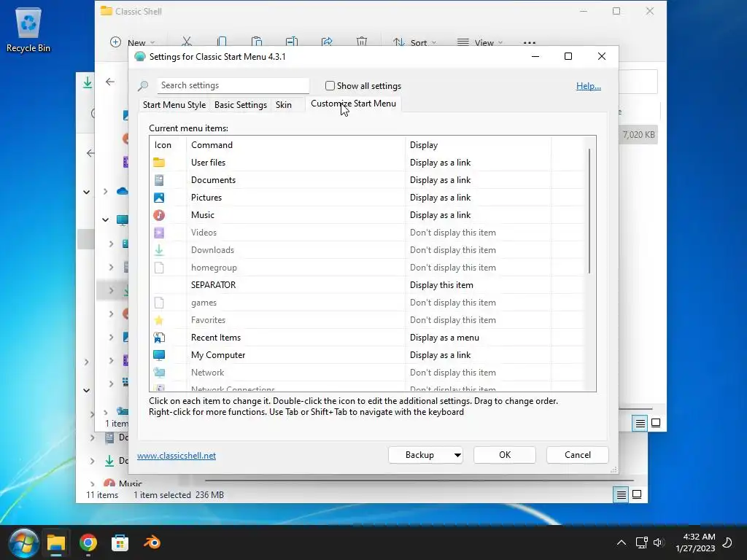Click Cancel to discard settings
Screen dimensions: 747x560
(x=578, y=455)
